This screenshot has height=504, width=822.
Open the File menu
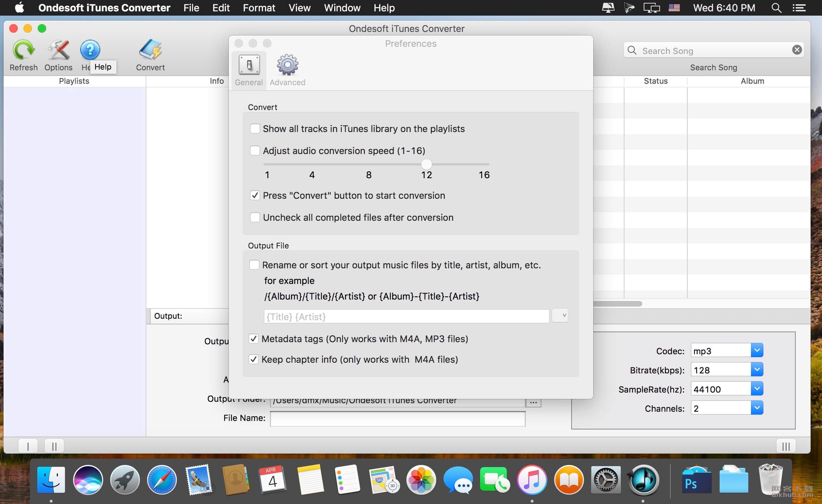[x=191, y=8]
